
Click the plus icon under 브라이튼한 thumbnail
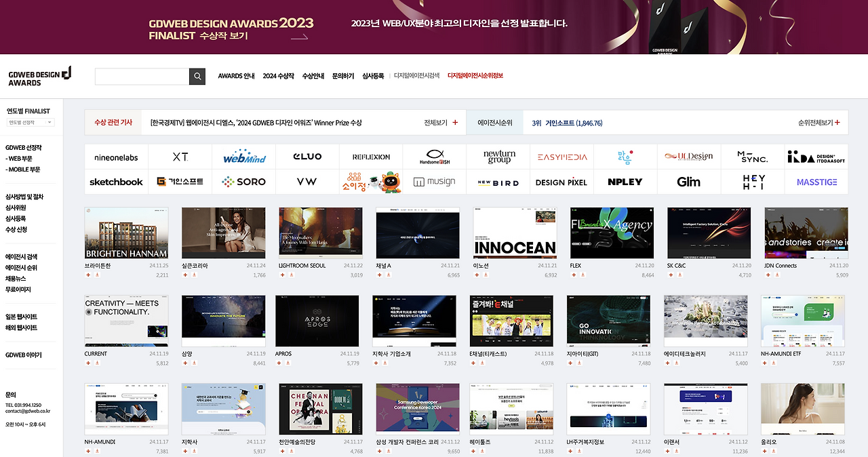pos(87,275)
